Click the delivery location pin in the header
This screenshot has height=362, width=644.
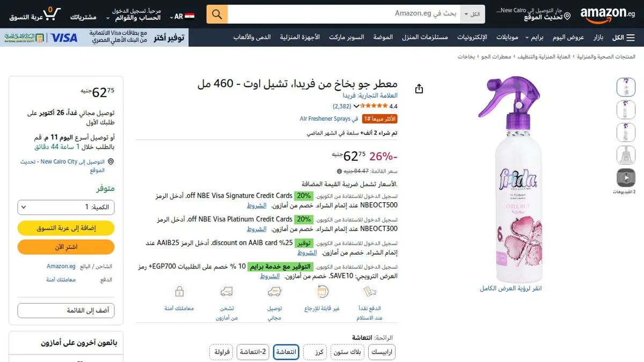coord(567,17)
